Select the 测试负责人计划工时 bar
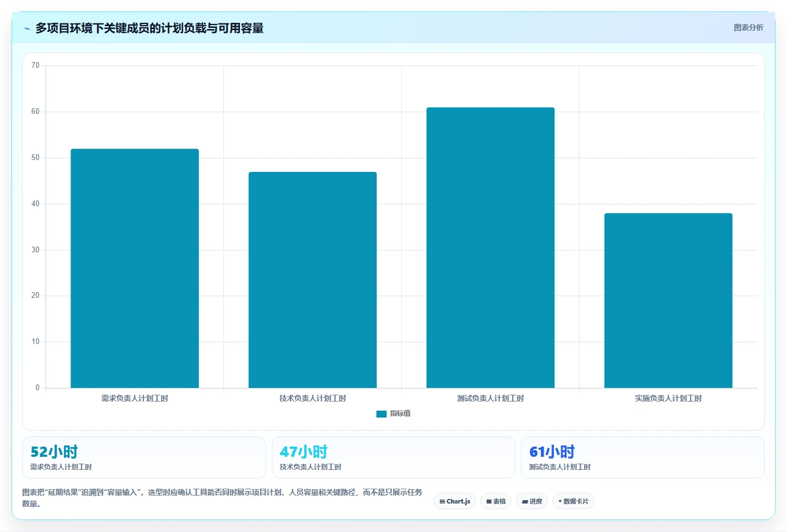This screenshot has width=787, height=532. (490, 248)
